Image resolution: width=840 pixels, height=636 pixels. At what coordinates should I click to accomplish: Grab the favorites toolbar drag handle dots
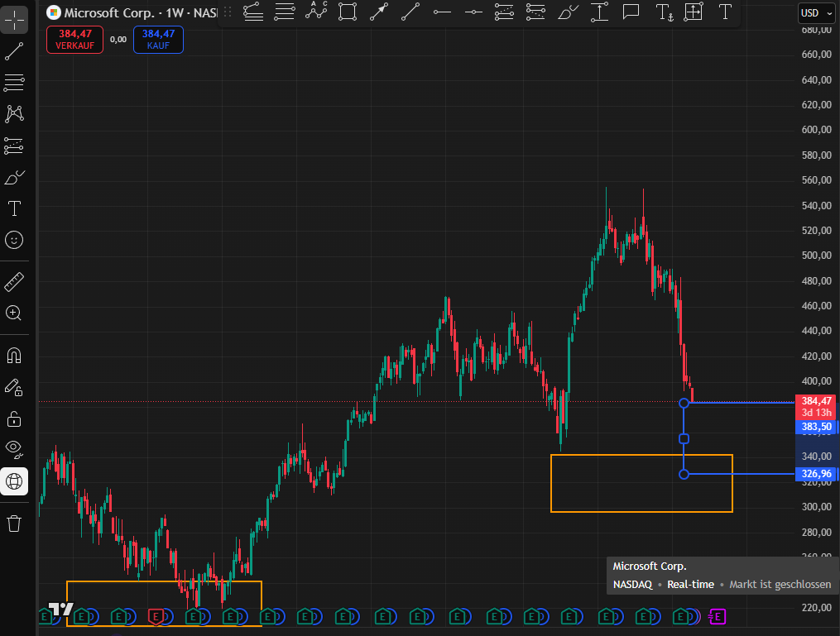click(228, 12)
